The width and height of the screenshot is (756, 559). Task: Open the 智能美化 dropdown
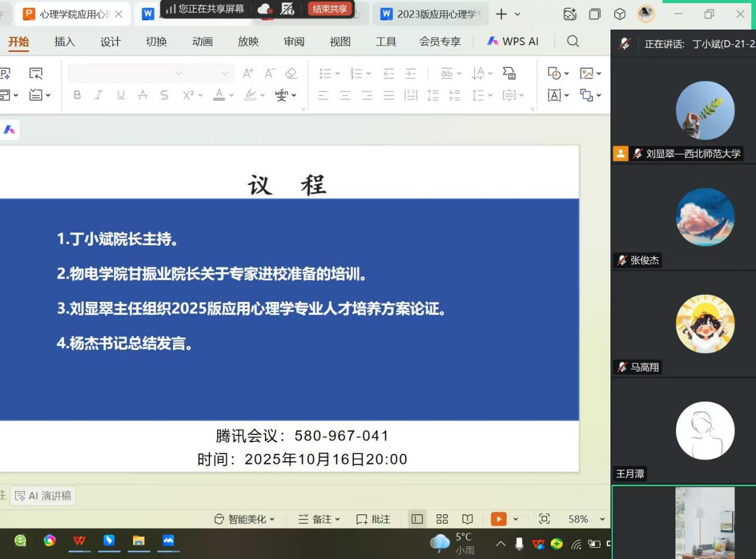tap(245, 519)
